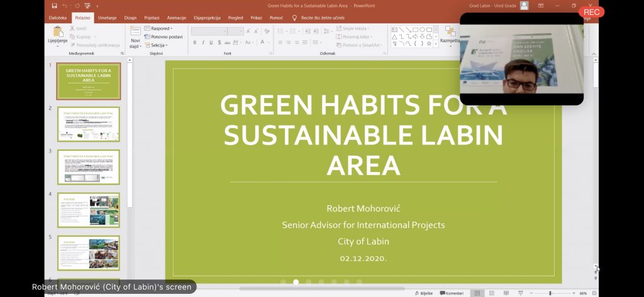Image resolution: width=644 pixels, height=297 pixels.
Task: Select the Polazno ribbon tab
Action: [x=82, y=18]
